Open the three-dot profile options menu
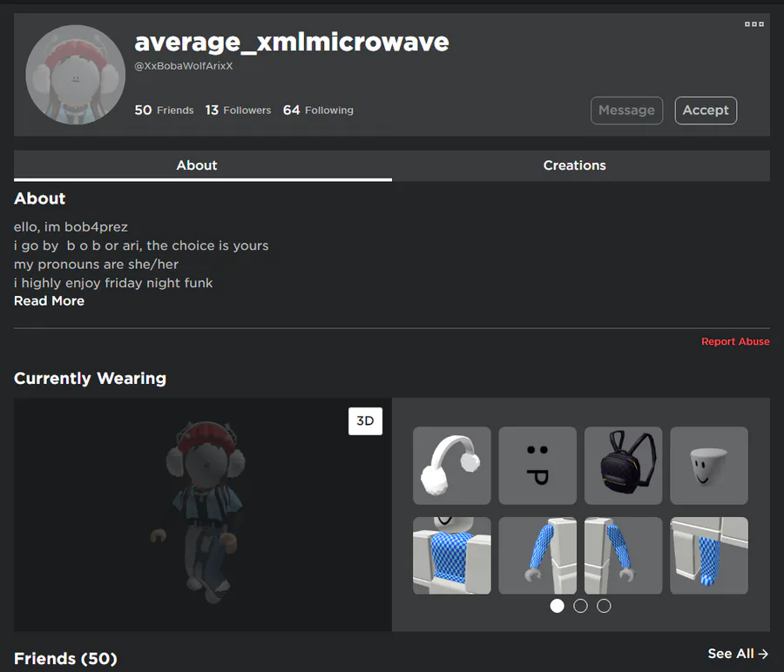 (x=754, y=24)
